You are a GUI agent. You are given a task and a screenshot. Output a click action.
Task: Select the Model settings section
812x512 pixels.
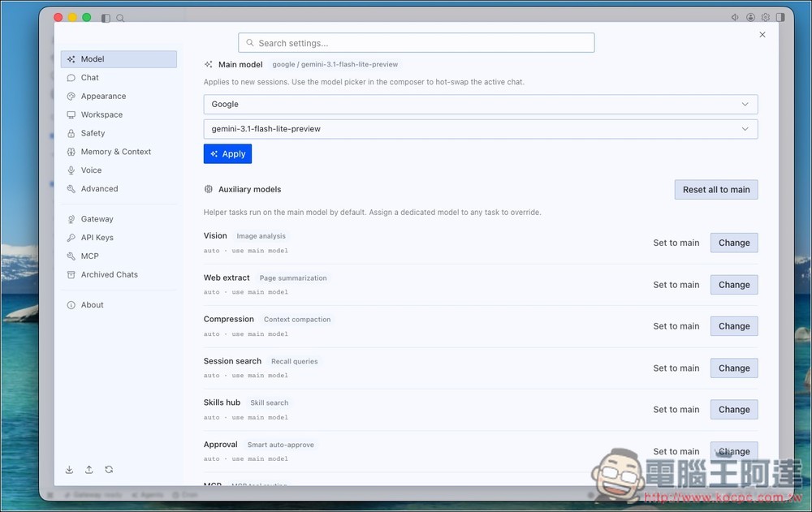click(x=119, y=59)
